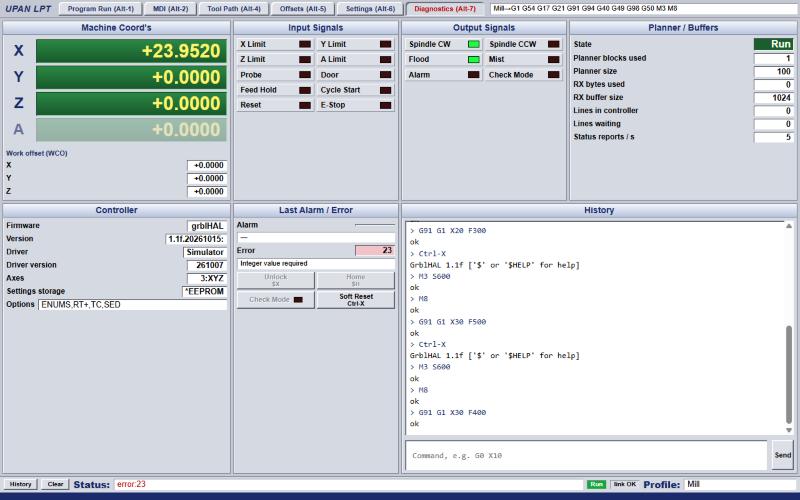The height and width of the screenshot is (500, 800).
Task: Click the G-code modal state field at top
Action: tap(644, 9)
